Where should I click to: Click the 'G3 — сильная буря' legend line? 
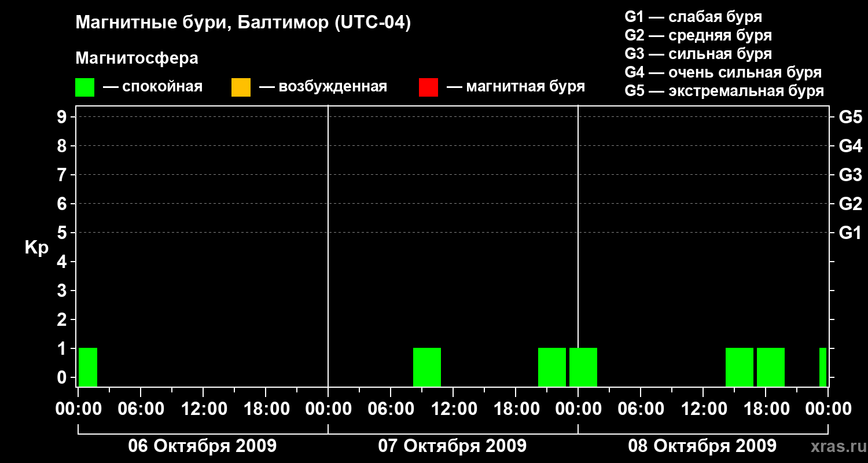[698, 54]
